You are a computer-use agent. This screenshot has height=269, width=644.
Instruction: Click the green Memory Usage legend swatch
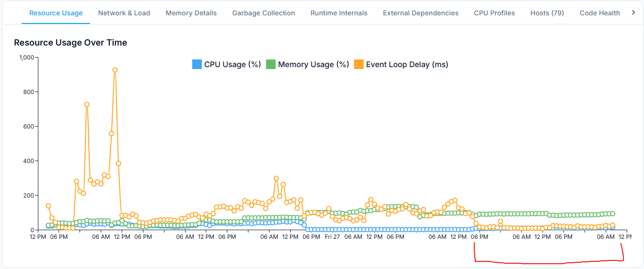point(270,64)
